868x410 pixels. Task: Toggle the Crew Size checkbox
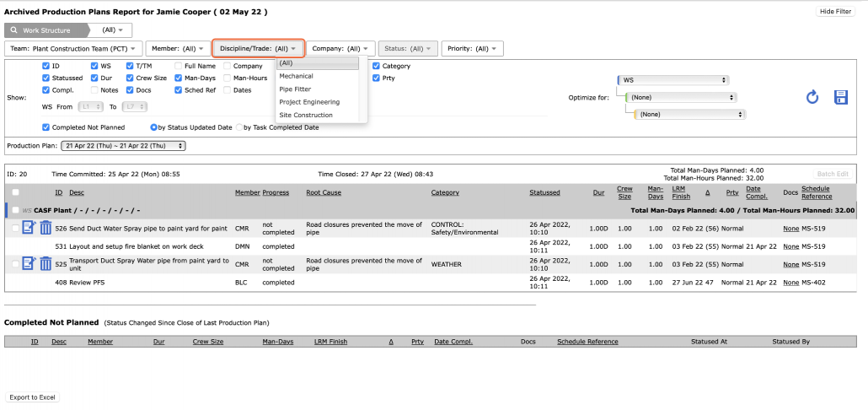130,78
